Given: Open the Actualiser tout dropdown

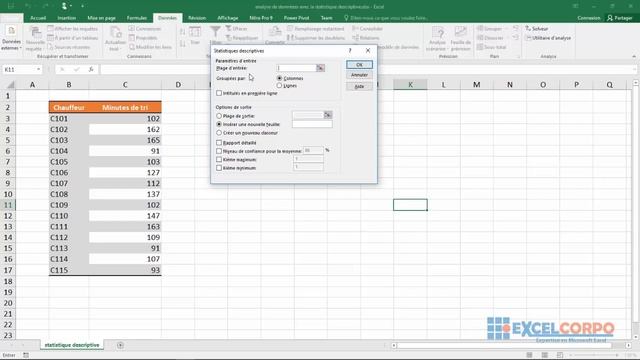Looking at the screenshot, I should [x=115, y=39].
